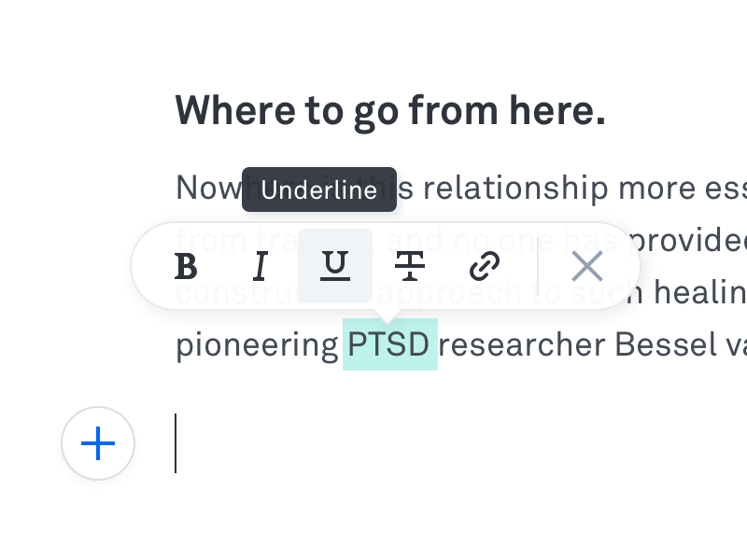Click the word 'here.' in the heading

pyautogui.click(x=557, y=110)
